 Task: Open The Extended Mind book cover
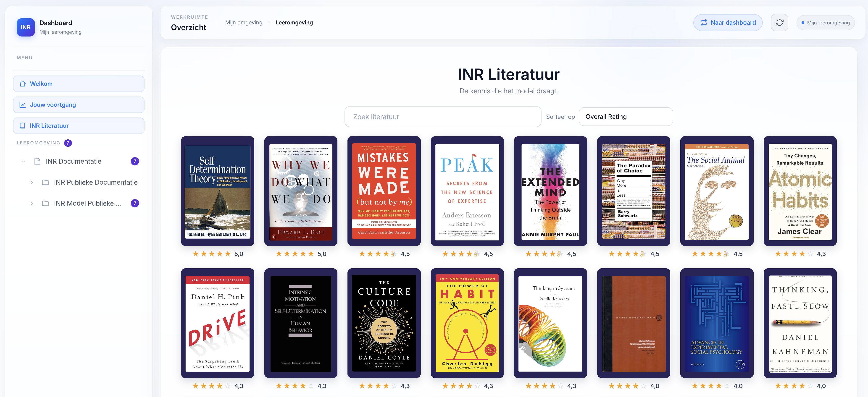point(550,191)
